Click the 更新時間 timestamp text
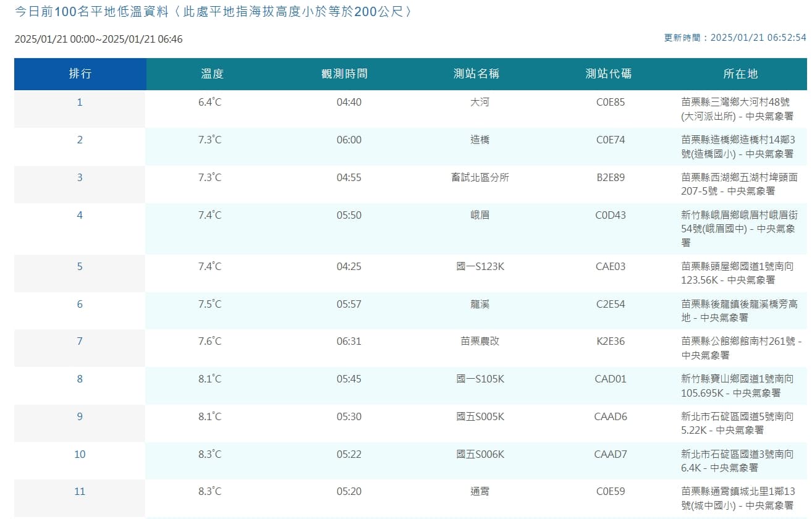The image size is (812, 519). coord(735,38)
